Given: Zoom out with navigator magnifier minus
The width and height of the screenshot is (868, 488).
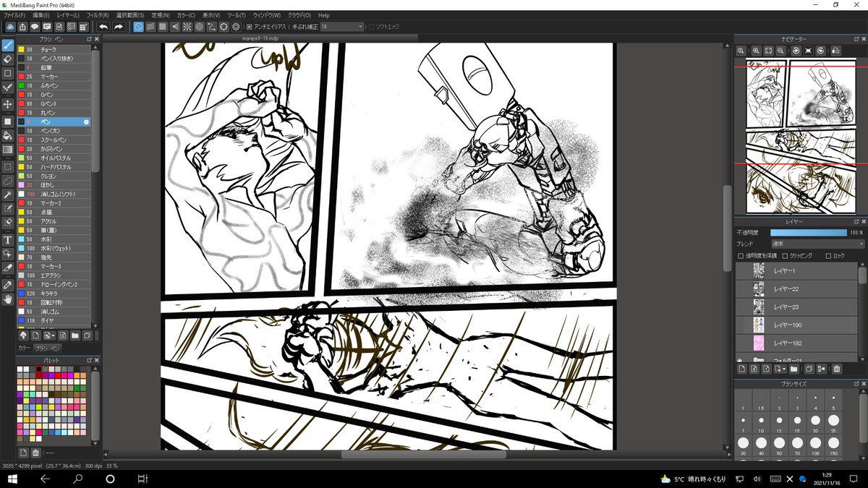Looking at the screenshot, I should tap(780, 51).
